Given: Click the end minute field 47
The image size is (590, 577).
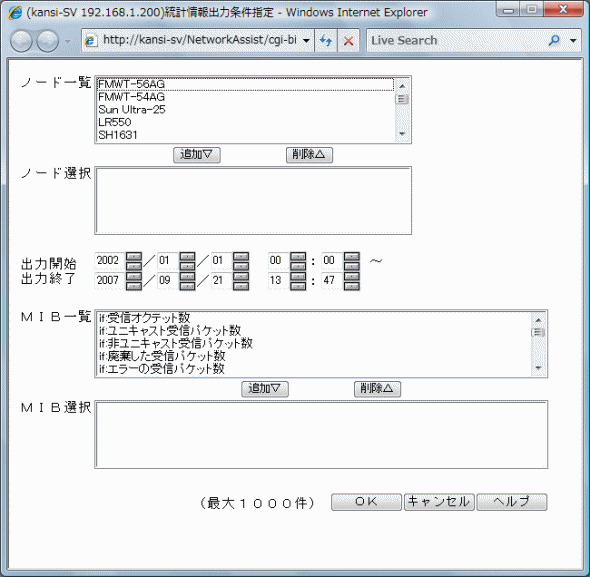Looking at the screenshot, I should click(x=331, y=280).
